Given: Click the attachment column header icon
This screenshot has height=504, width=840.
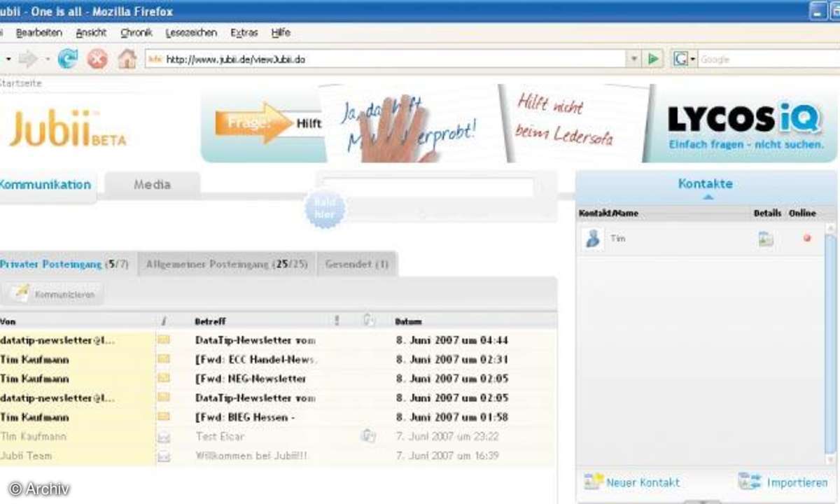Looking at the screenshot, I should pos(369,321).
